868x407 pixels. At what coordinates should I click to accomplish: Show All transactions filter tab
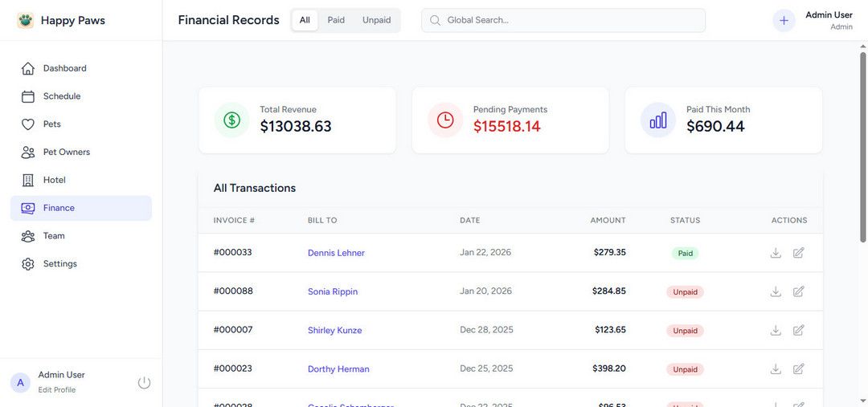click(x=305, y=20)
